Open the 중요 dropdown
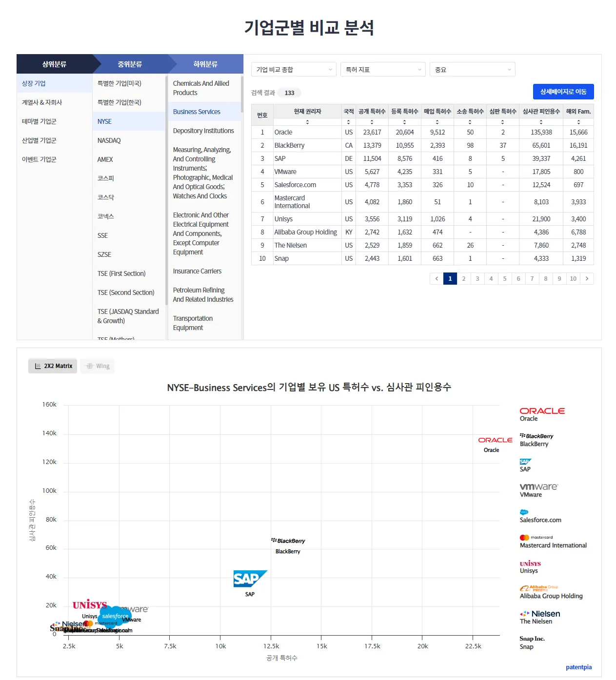This screenshot has width=616, height=680. tap(473, 69)
